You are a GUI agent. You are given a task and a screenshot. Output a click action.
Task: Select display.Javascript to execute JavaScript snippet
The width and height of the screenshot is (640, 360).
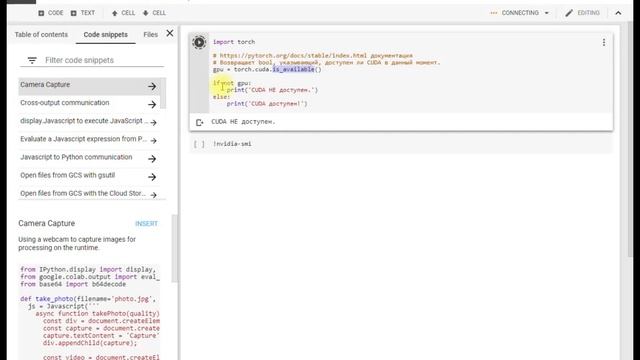pos(89,121)
